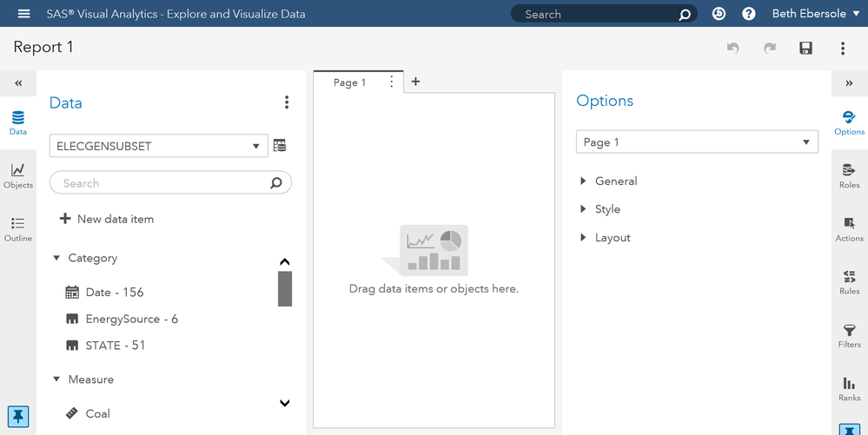Open the hamburger navigation menu

click(23, 14)
